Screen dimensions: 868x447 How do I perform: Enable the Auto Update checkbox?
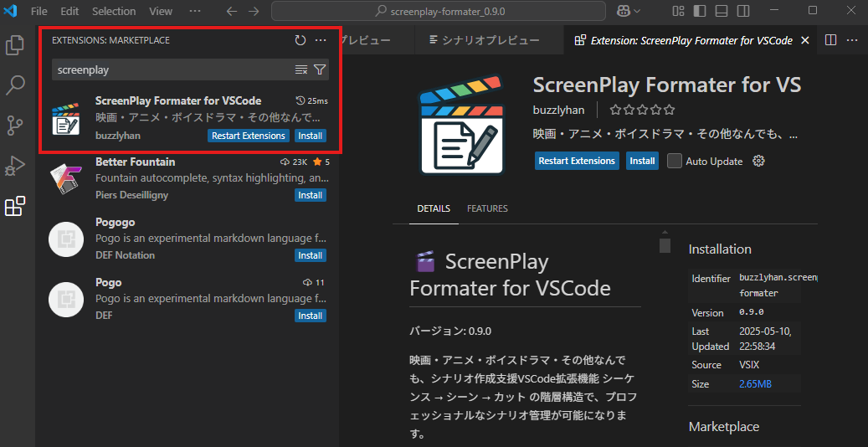click(674, 162)
